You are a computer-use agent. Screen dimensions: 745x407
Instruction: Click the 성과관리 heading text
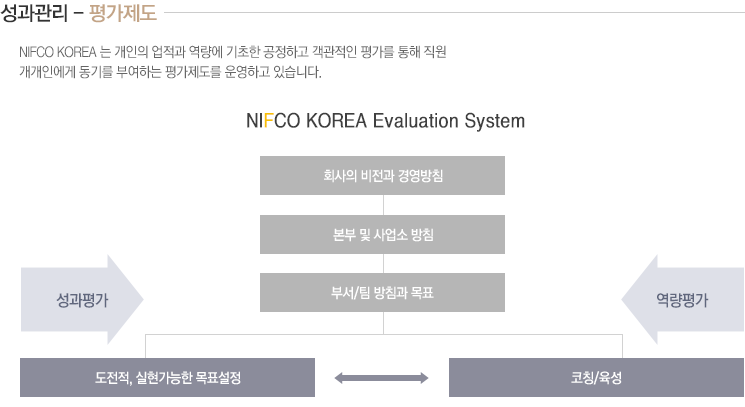coord(34,13)
